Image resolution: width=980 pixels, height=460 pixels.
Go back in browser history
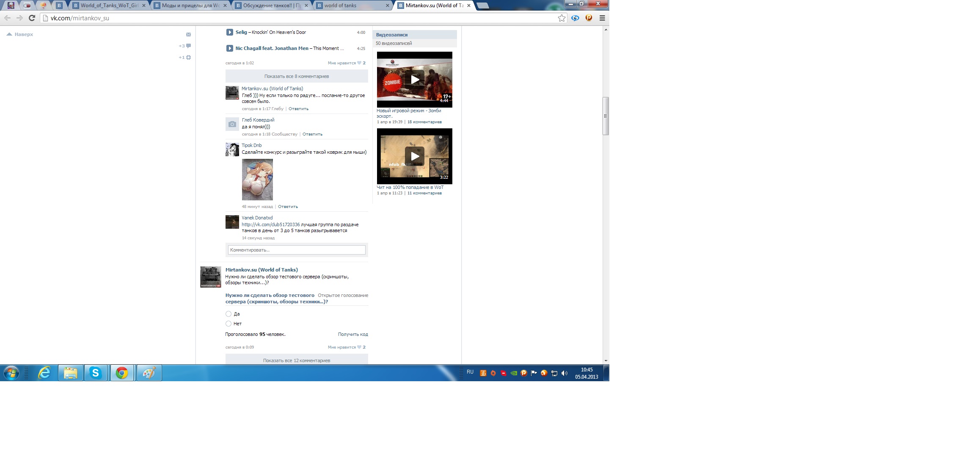[x=7, y=18]
